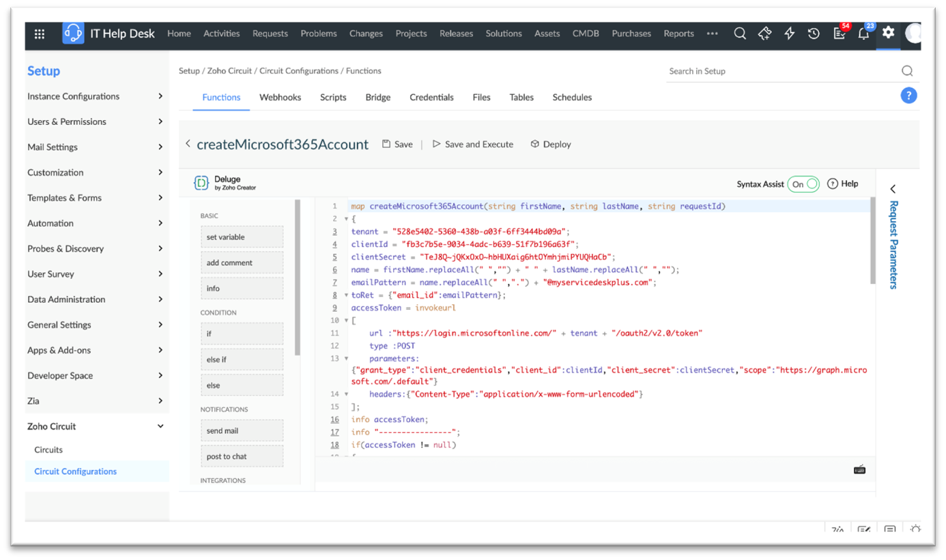Open the Credentials tab

[x=431, y=97]
